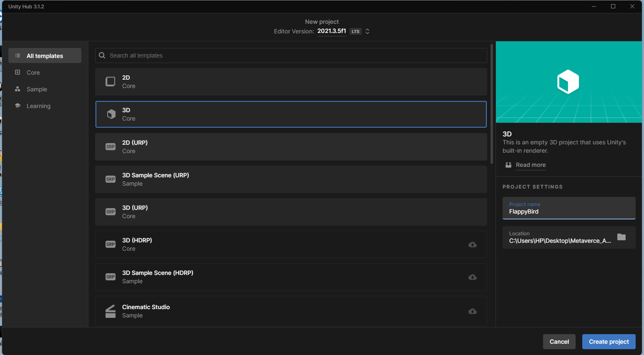This screenshot has width=644, height=355.
Task: Select the Sample category
Action: click(x=45, y=89)
